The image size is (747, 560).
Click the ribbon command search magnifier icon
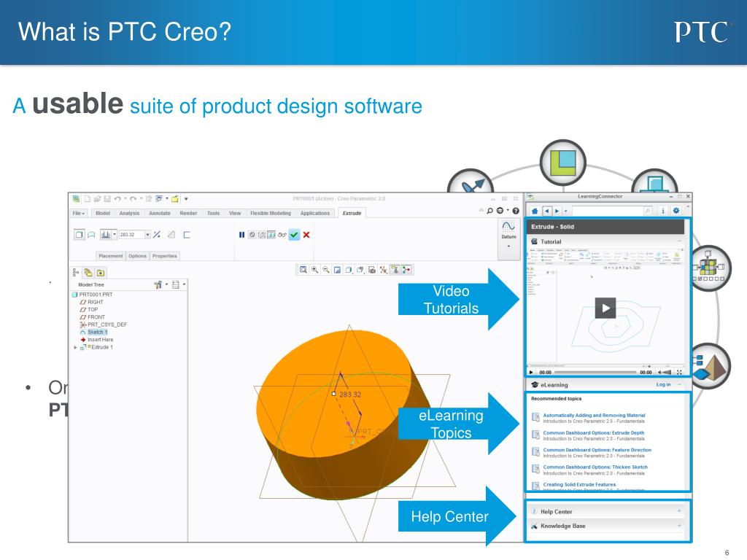(489, 211)
